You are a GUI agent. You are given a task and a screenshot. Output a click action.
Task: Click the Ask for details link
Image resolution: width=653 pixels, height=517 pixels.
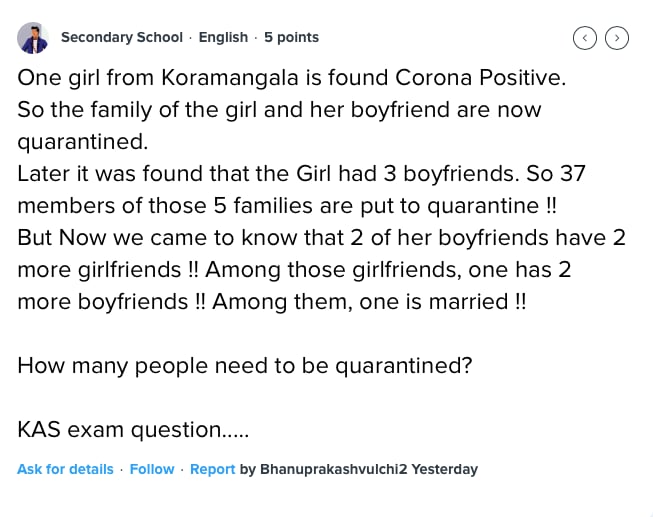point(65,469)
